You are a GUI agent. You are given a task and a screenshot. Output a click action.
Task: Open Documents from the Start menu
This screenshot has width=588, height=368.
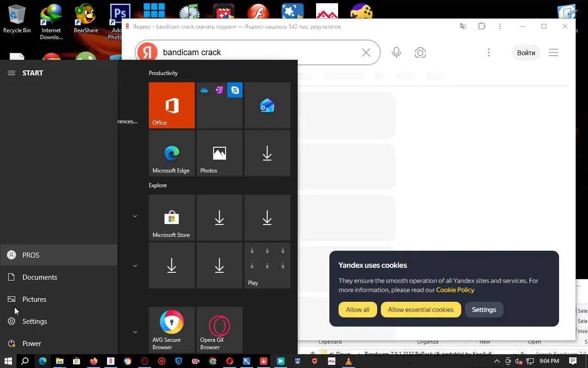click(59, 277)
